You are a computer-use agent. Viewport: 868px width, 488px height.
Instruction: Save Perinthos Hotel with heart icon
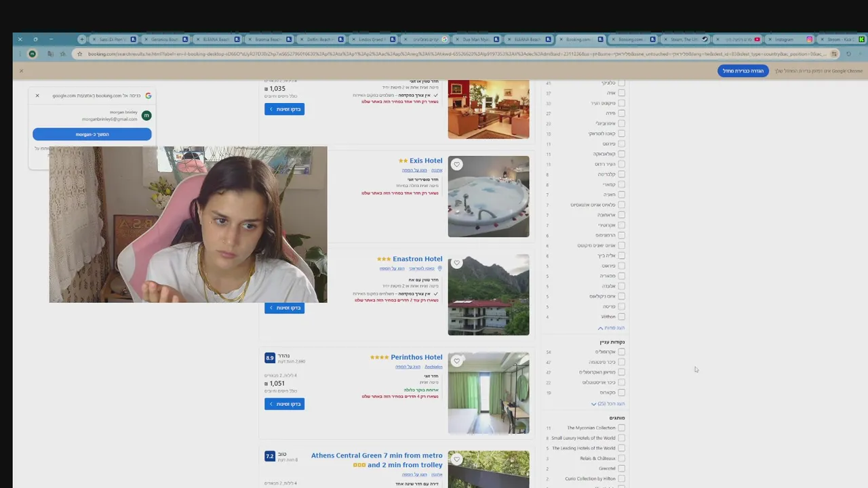click(456, 361)
